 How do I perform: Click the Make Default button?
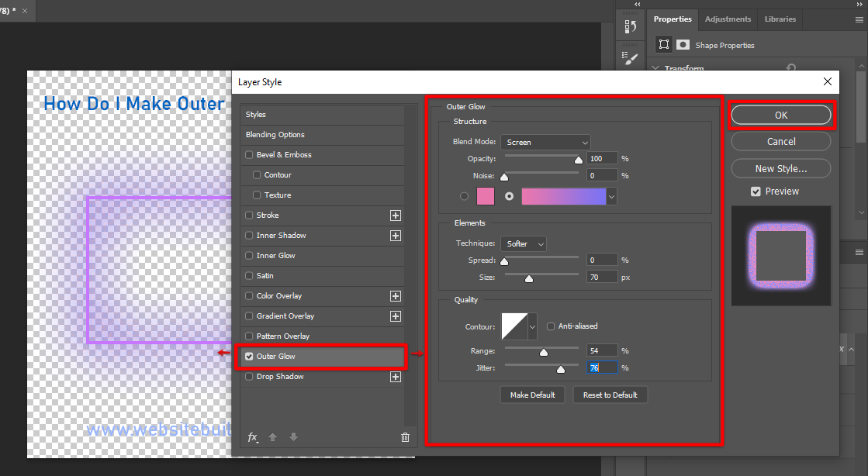tap(532, 395)
